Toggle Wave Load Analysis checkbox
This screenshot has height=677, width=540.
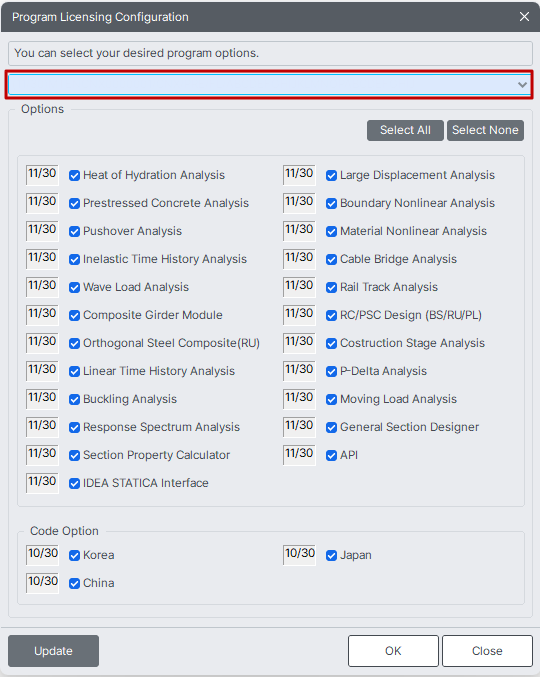pyautogui.click(x=74, y=288)
